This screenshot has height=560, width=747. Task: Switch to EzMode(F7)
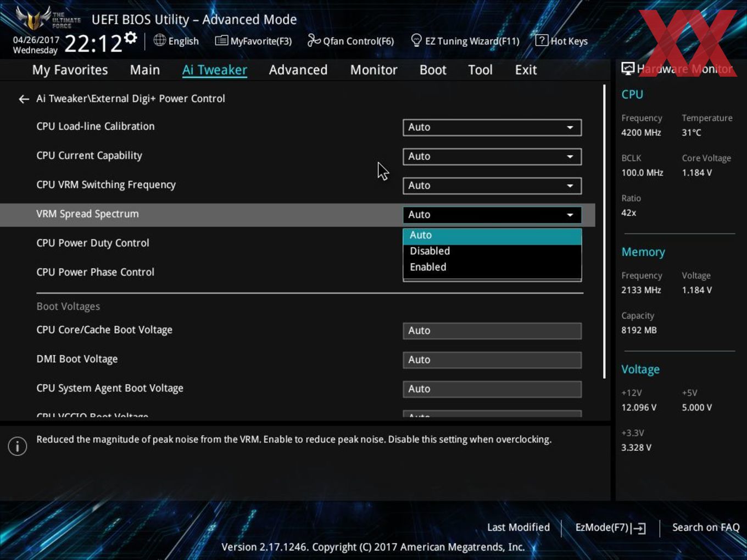point(610,528)
